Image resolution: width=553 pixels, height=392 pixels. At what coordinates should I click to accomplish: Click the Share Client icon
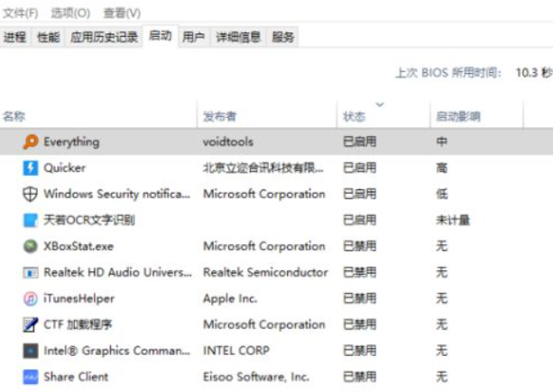click(x=31, y=377)
